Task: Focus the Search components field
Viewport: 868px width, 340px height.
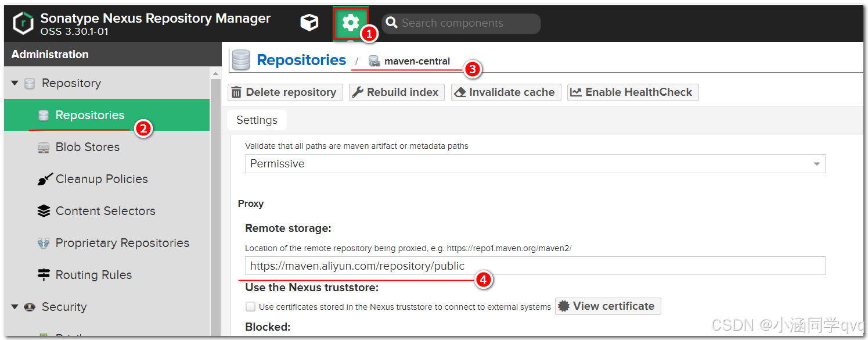Action: [x=461, y=23]
